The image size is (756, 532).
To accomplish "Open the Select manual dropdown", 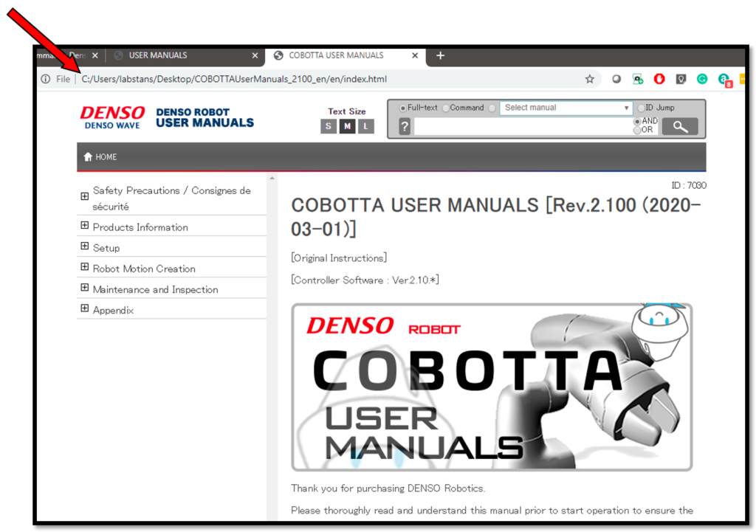I will (x=566, y=108).
